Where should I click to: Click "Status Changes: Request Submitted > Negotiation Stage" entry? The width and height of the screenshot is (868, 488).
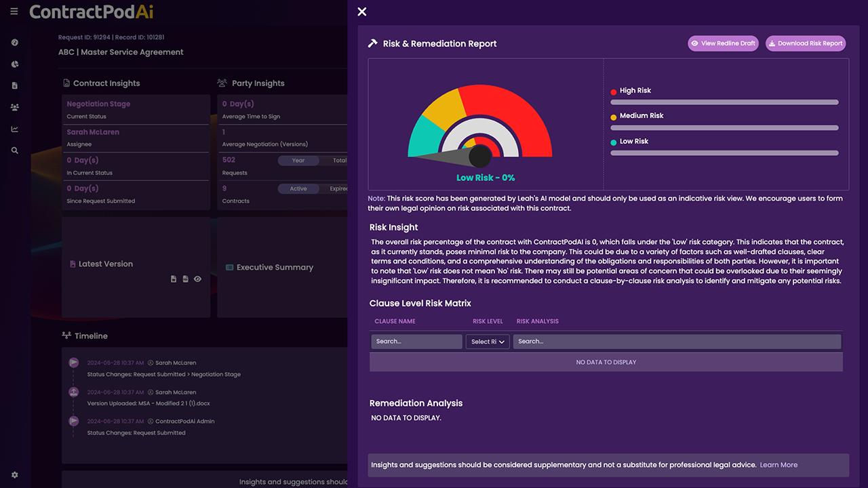click(x=164, y=374)
